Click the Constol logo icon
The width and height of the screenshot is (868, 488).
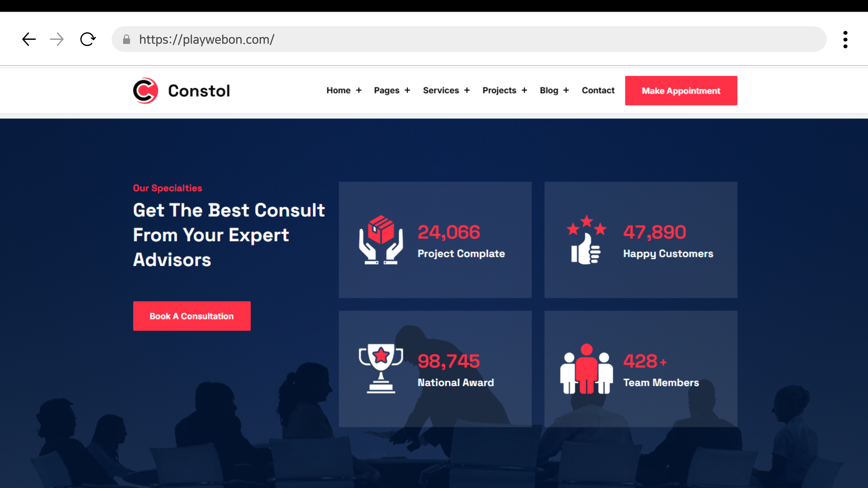click(x=145, y=90)
